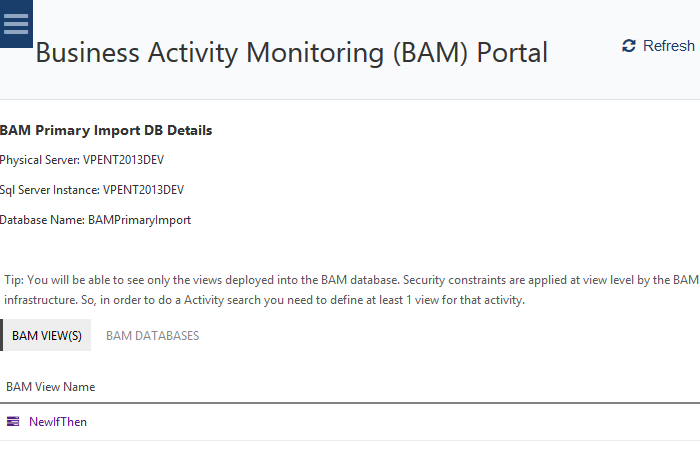This screenshot has height=450, width=700.
Task: Click empty space in the NewIfThen row
Action: click(x=400, y=422)
